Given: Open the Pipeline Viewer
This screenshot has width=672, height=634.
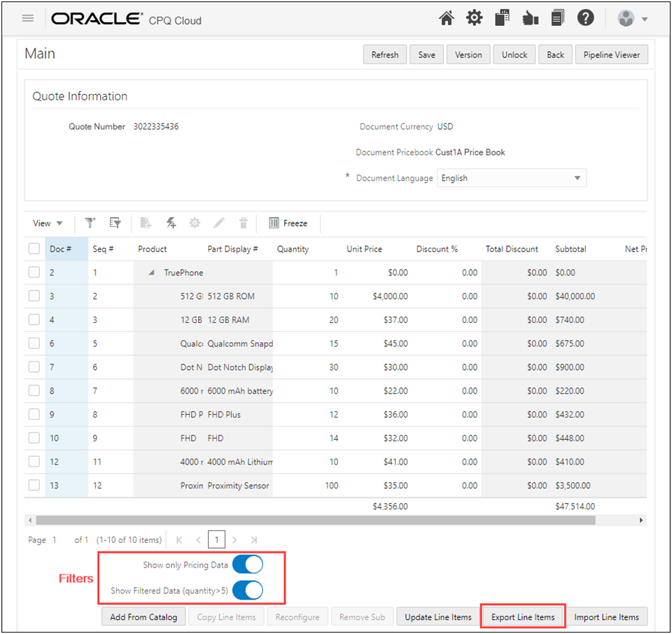Looking at the screenshot, I should coord(612,54).
